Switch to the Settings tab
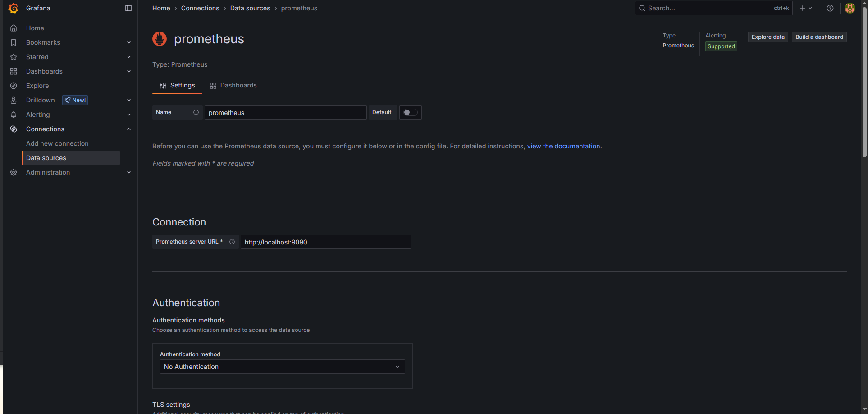868x414 pixels. tap(177, 85)
